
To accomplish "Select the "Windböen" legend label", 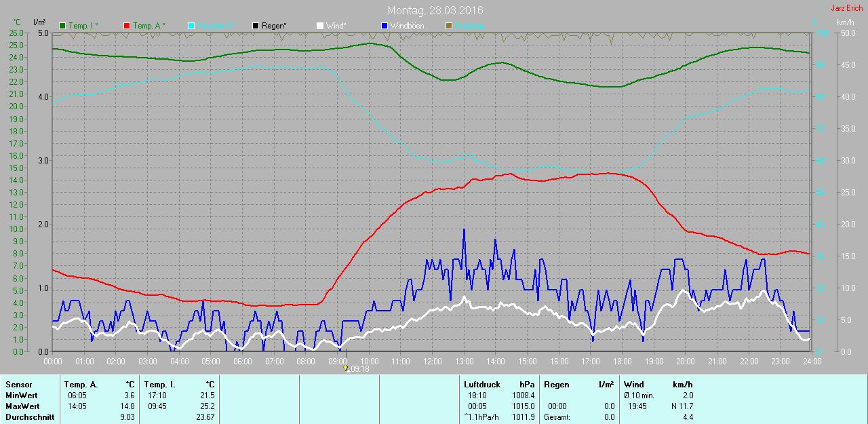I will (x=406, y=26).
